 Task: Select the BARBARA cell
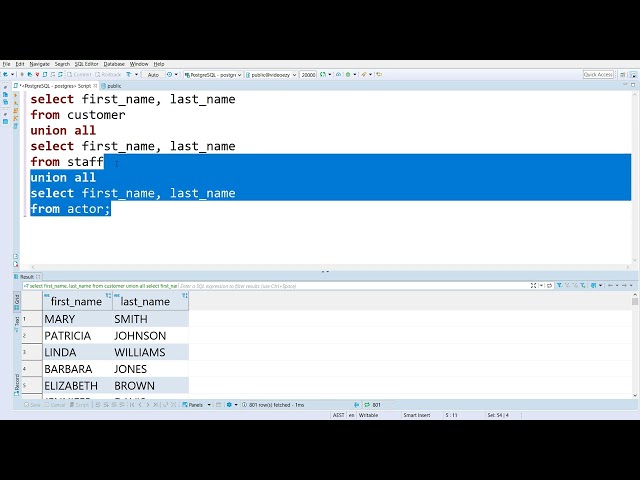(x=78, y=369)
